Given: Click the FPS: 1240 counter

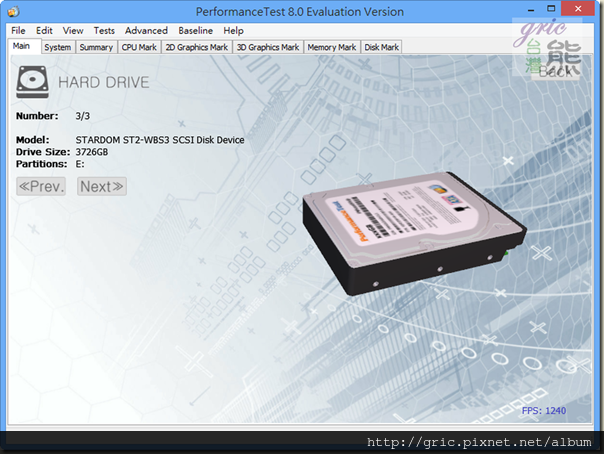Looking at the screenshot, I should pyautogui.click(x=544, y=411).
